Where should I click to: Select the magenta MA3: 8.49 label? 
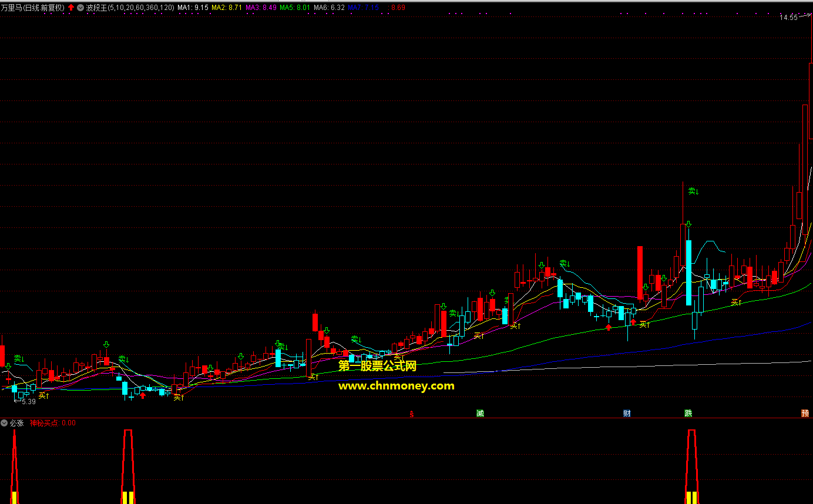pos(261,8)
